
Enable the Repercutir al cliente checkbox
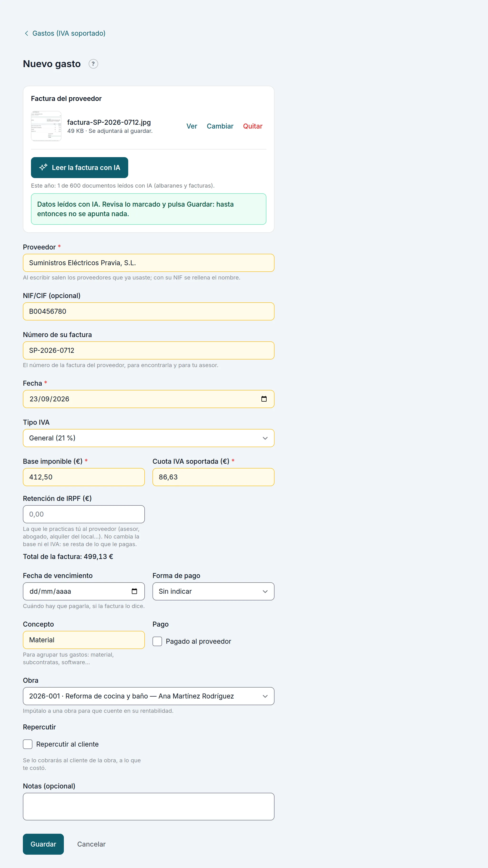coord(28,744)
